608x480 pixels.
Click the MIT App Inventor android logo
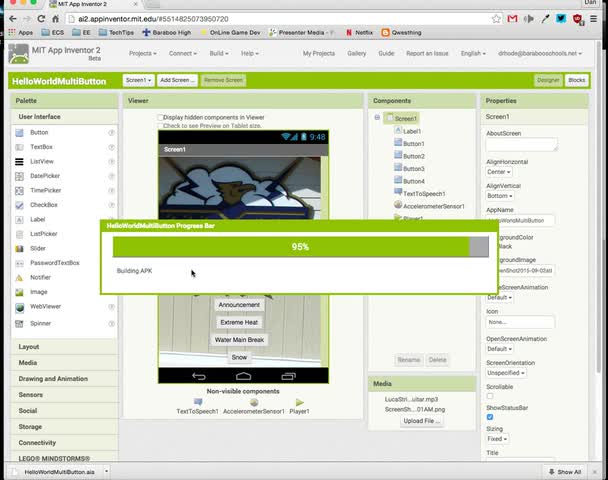tap(18, 54)
